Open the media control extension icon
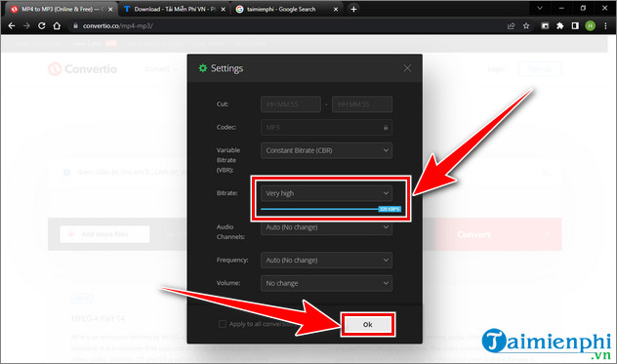This screenshot has height=364, width=617. [545, 26]
